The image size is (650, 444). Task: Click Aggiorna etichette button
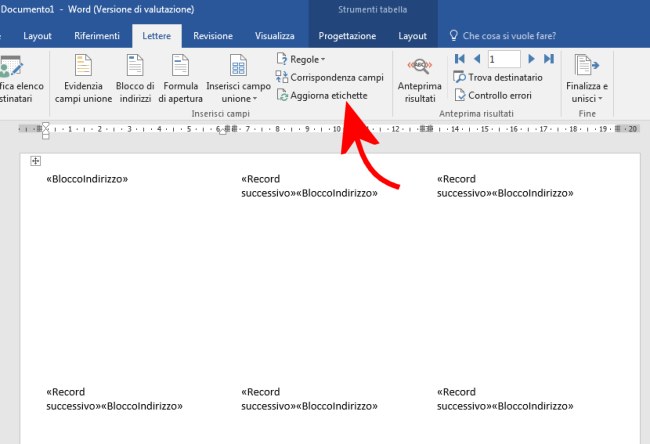coord(322,96)
